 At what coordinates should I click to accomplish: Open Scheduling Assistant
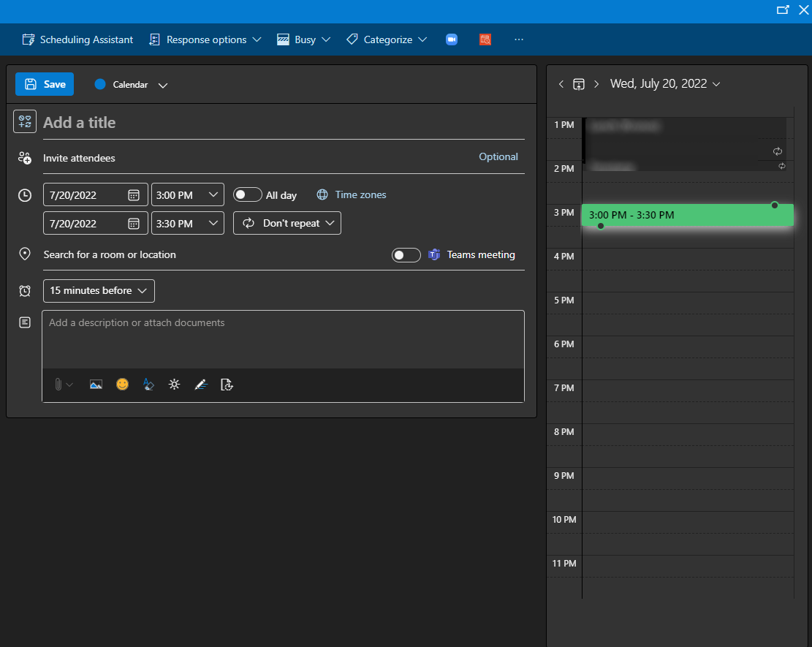pyautogui.click(x=77, y=39)
